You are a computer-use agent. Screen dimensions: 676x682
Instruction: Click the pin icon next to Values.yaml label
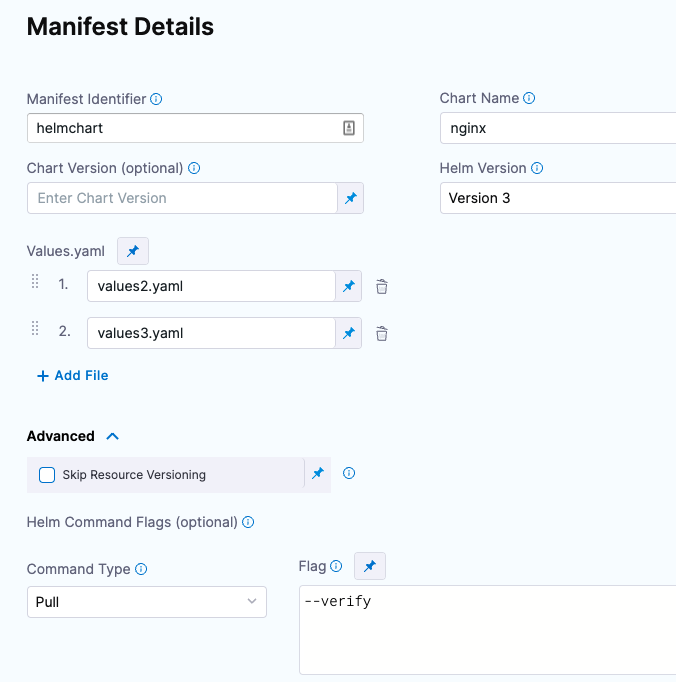(132, 251)
